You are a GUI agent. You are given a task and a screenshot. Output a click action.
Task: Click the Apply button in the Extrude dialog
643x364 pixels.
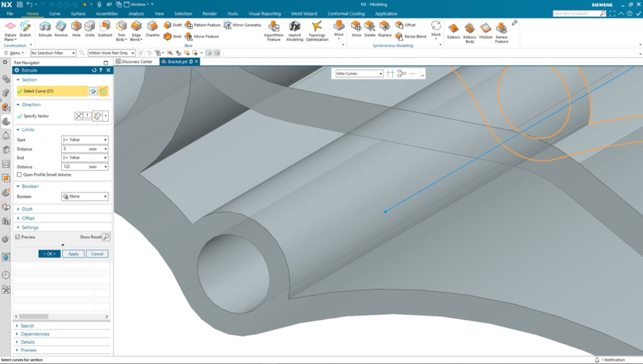pyautogui.click(x=73, y=254)
